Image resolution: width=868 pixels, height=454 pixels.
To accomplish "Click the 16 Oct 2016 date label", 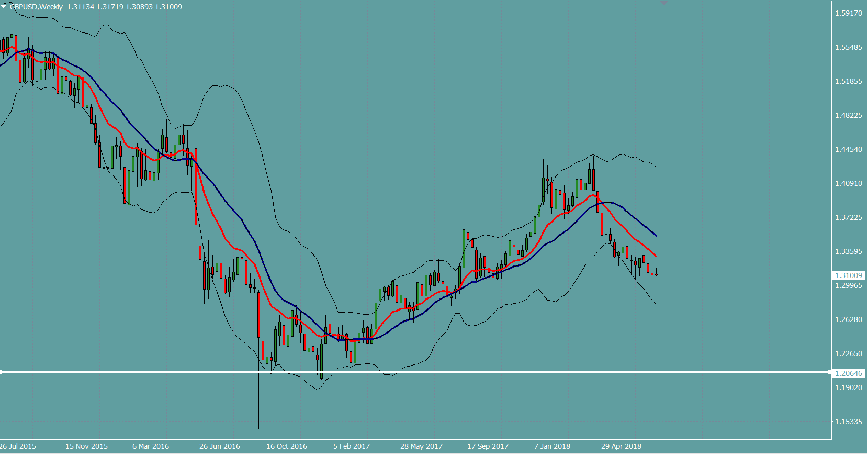I will click(286, 446).
